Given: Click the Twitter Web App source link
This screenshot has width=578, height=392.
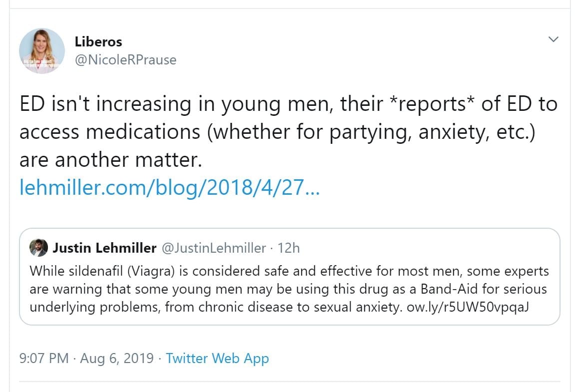Looking at the screenshot, I should 217,358.
